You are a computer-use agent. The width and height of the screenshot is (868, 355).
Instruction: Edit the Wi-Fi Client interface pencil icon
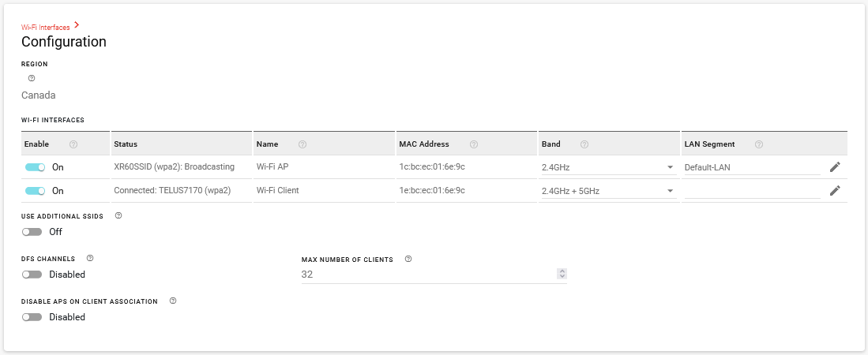(835, 190)
